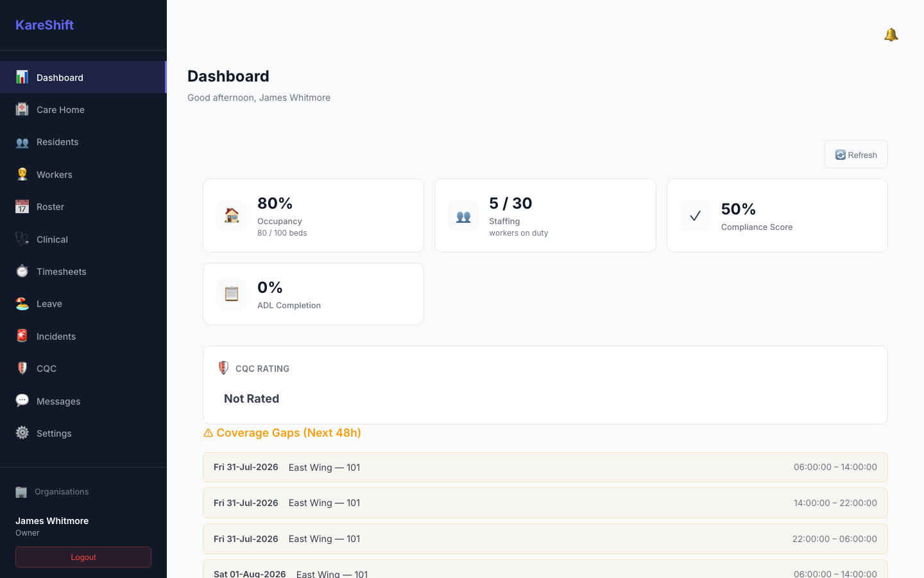Click the CQC shield icon in sidebar

coord(22,369)
